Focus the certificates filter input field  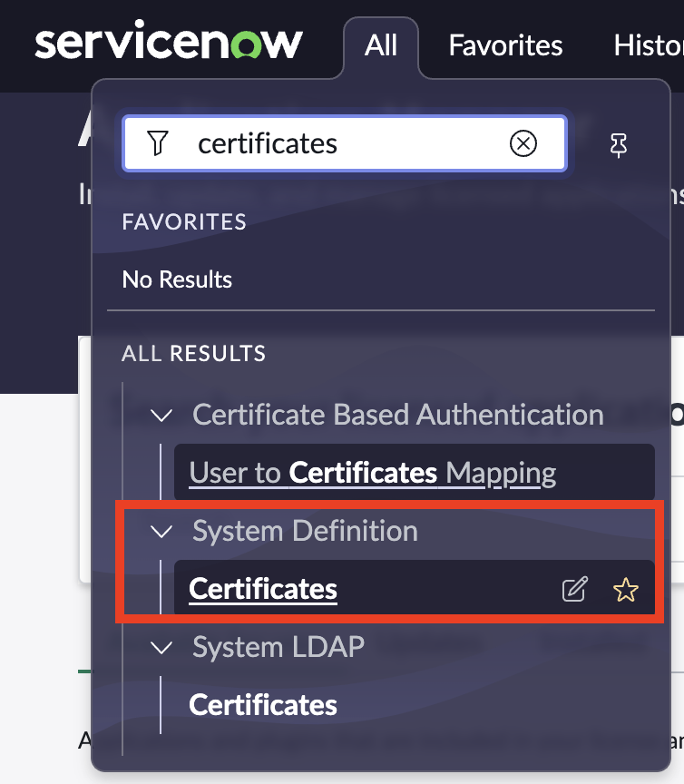point(345,143)
